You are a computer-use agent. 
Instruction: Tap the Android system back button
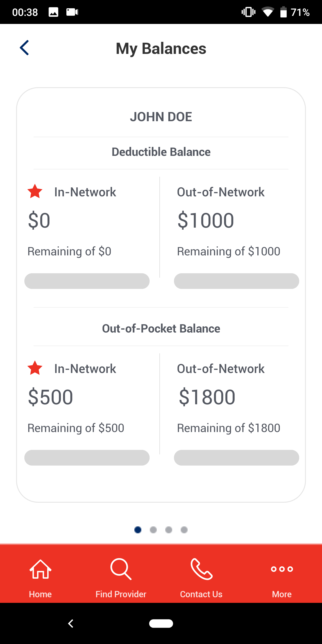(x=71, y=623)
